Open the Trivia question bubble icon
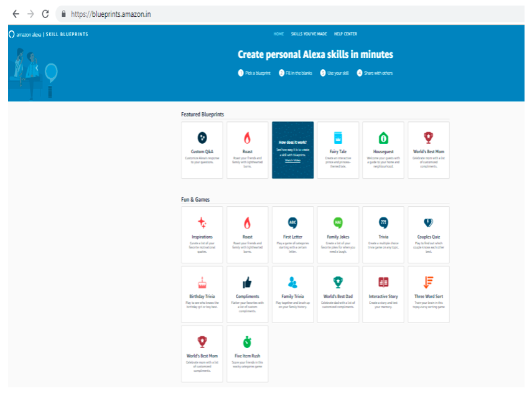This screenshot has width=532, height=396. 383,223
